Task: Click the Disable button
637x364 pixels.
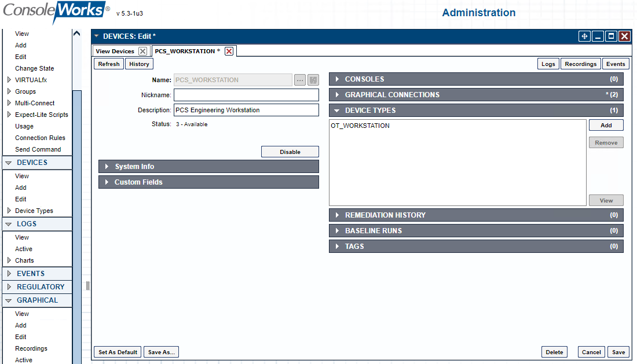Action: click(290, 152)
